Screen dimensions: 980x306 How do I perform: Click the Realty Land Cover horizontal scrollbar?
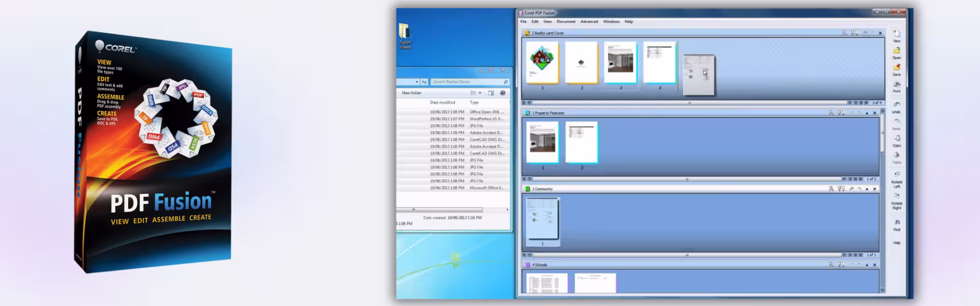[690, 103]
